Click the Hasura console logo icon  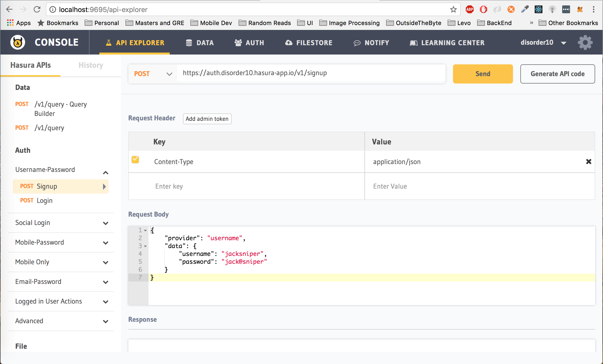pyautogui.click(x=18, y=42)
